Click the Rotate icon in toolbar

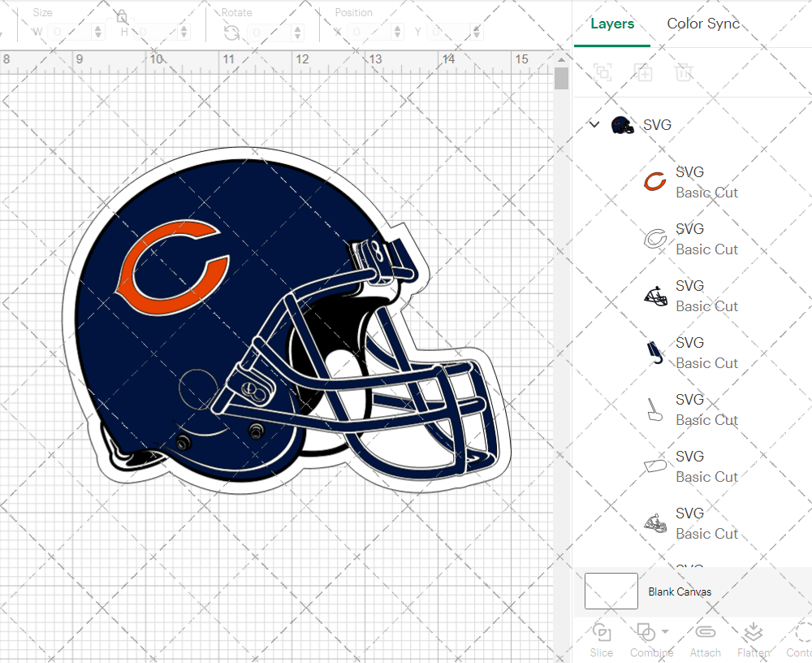pyautogui.click(x=231, y=32)
